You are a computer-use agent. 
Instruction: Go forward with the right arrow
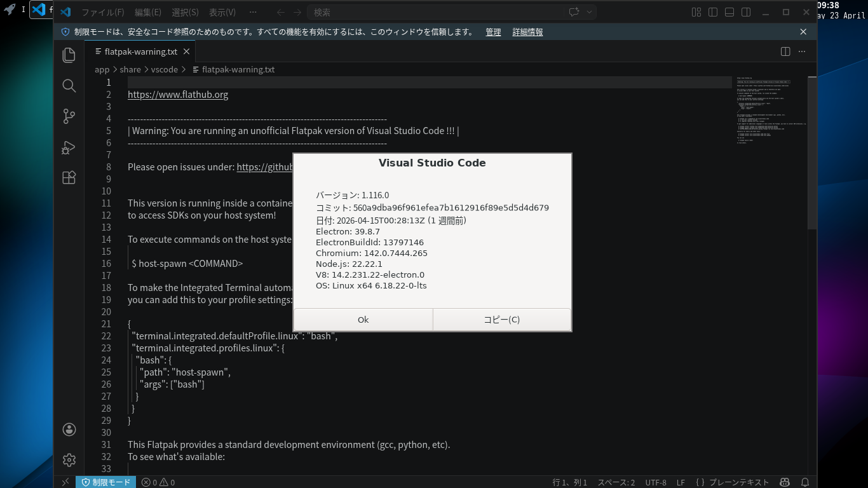[x=297, y=12]
